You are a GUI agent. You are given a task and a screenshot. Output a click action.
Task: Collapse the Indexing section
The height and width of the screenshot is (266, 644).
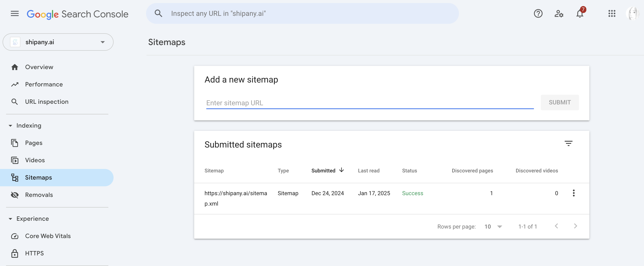[10, 126]
